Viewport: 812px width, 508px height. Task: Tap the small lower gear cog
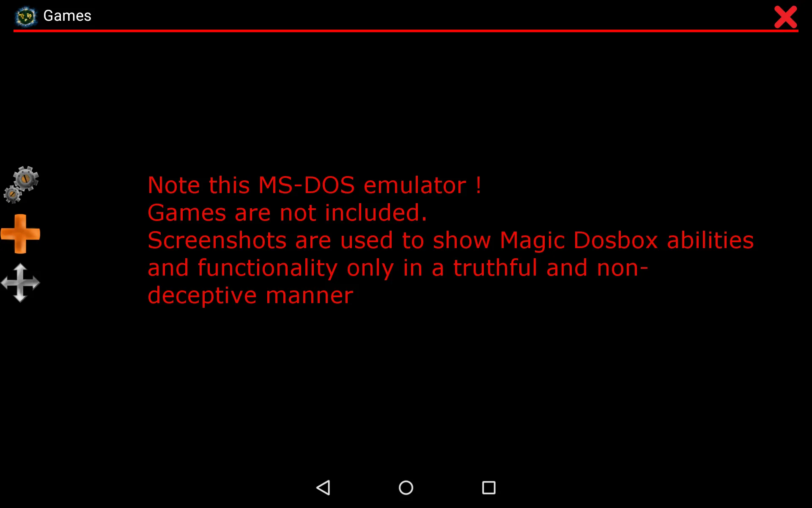pos(12,194)
